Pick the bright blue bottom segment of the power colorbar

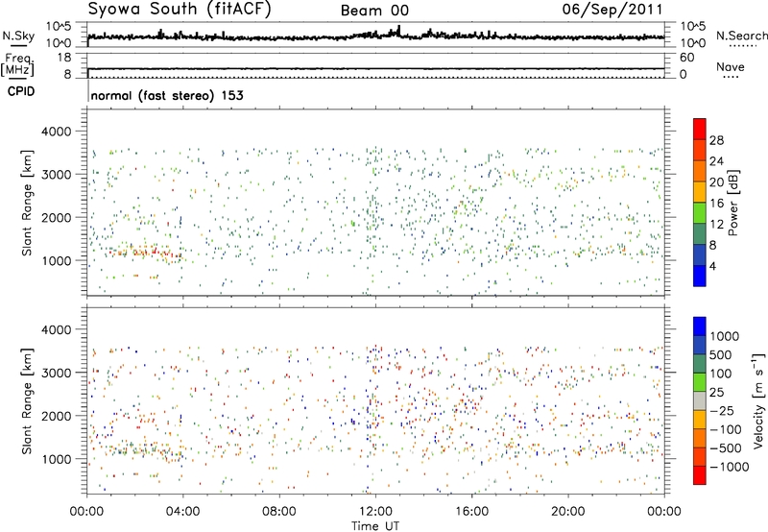[x=700, y=277]
